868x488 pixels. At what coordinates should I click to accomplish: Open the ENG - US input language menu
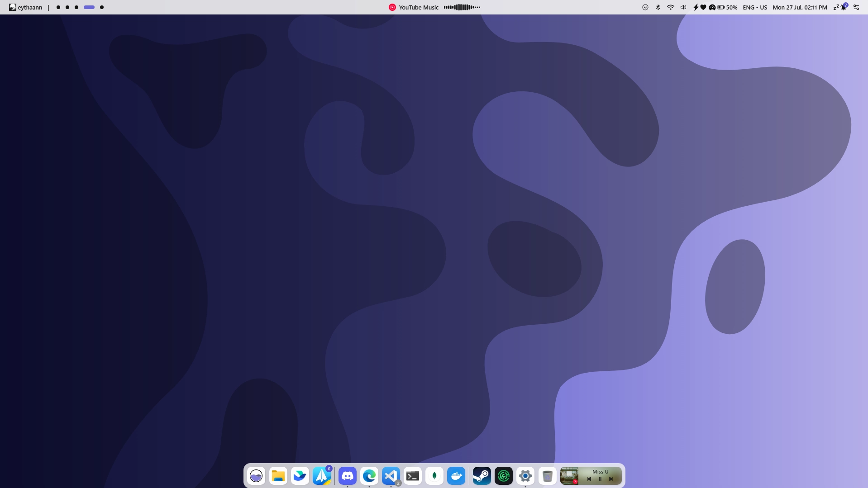click(755, 7)
